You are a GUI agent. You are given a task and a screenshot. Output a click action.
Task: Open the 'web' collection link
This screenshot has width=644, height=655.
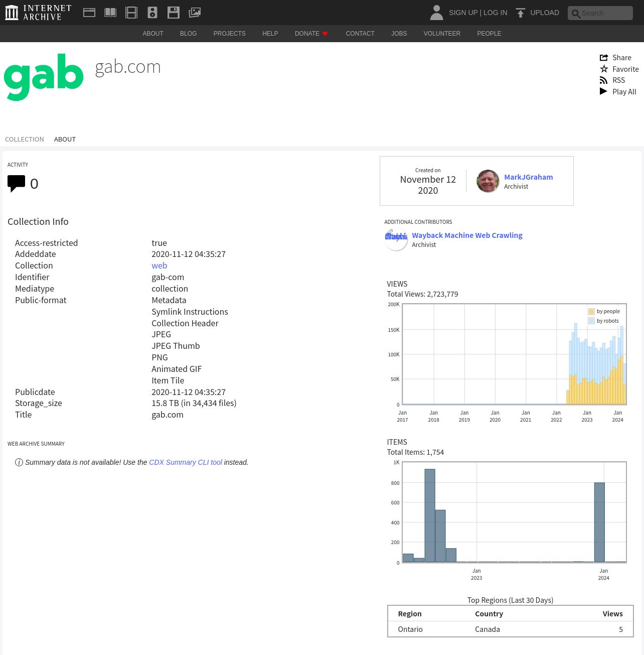pyautogui.click(x=159, y=266)
